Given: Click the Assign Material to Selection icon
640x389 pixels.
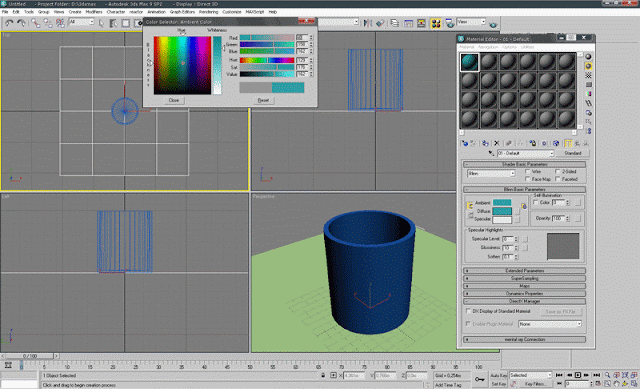Looking at the screenshot, I should click(x=485, y=143).
